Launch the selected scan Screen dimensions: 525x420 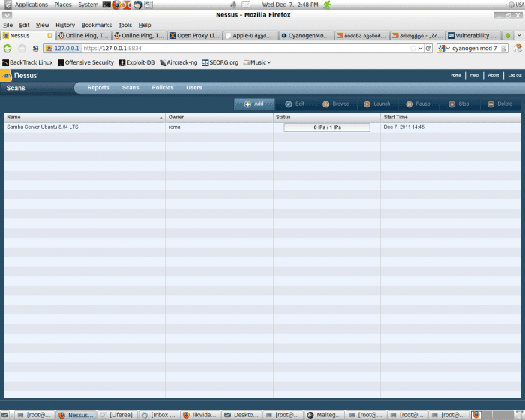click(x=377, y=103)
